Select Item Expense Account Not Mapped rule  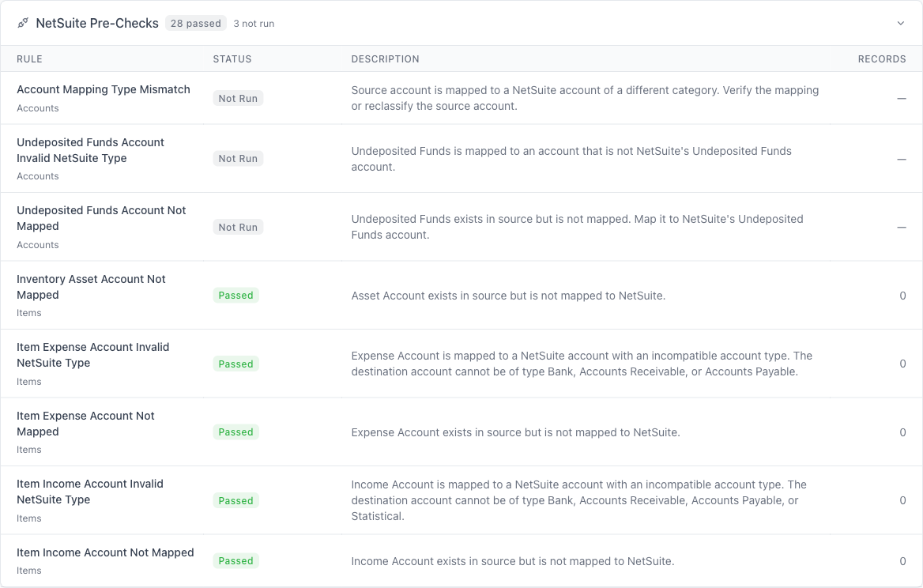(x=85, y=423)
